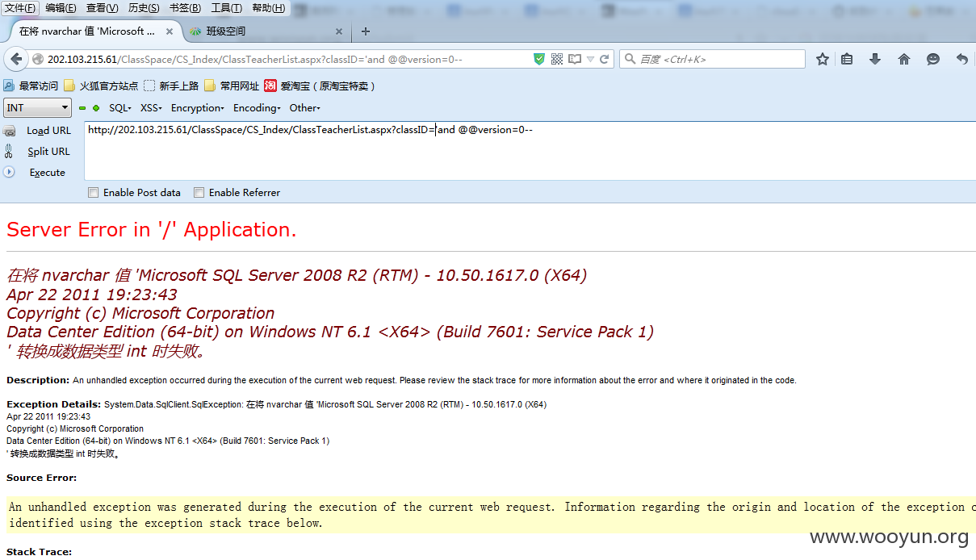Open the 工具(T) menu
The height and width of the screenshot is (560, 976).
(x=226, y=8)
